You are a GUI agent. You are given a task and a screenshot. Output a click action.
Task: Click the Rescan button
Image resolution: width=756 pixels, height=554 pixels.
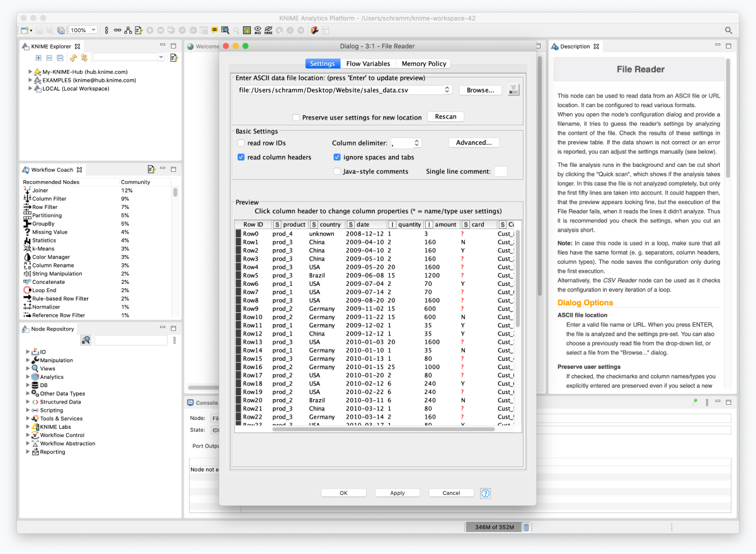pos(445,116)
